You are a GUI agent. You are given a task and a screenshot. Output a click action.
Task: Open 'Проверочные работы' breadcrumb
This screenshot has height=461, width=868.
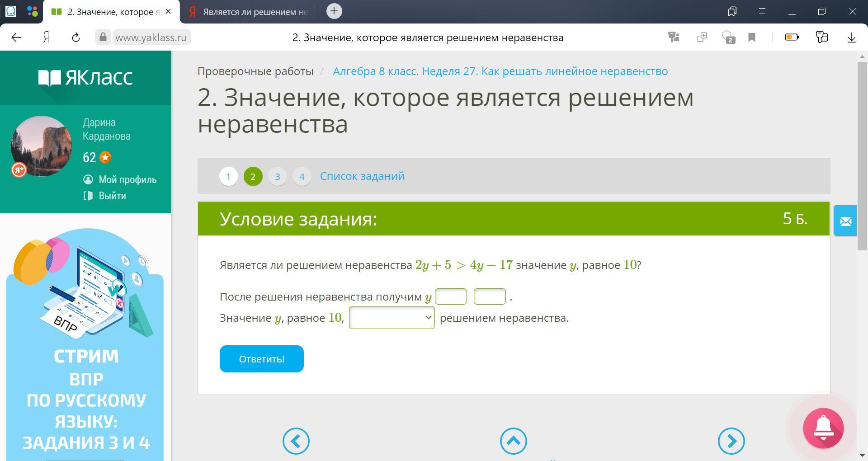pos(255,71)
